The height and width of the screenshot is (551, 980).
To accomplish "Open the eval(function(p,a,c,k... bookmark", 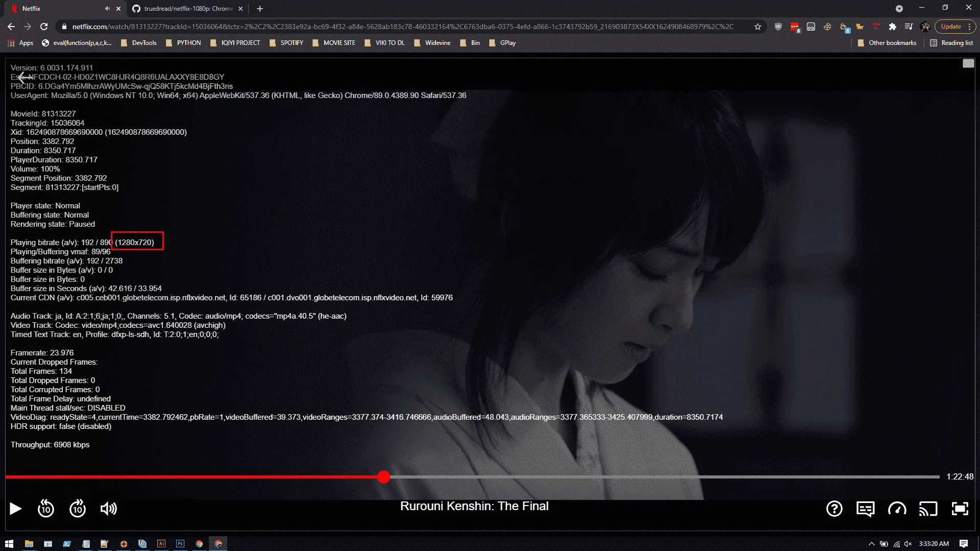I will pos(77,43).
